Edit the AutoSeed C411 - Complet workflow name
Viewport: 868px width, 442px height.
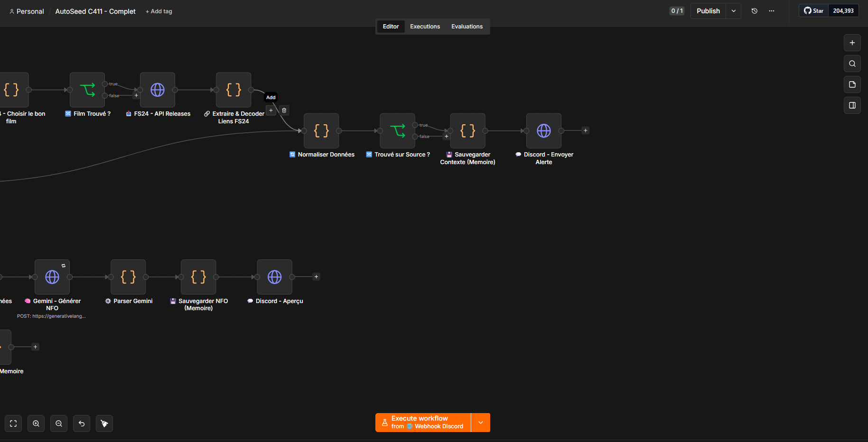[x=95, y=11]
